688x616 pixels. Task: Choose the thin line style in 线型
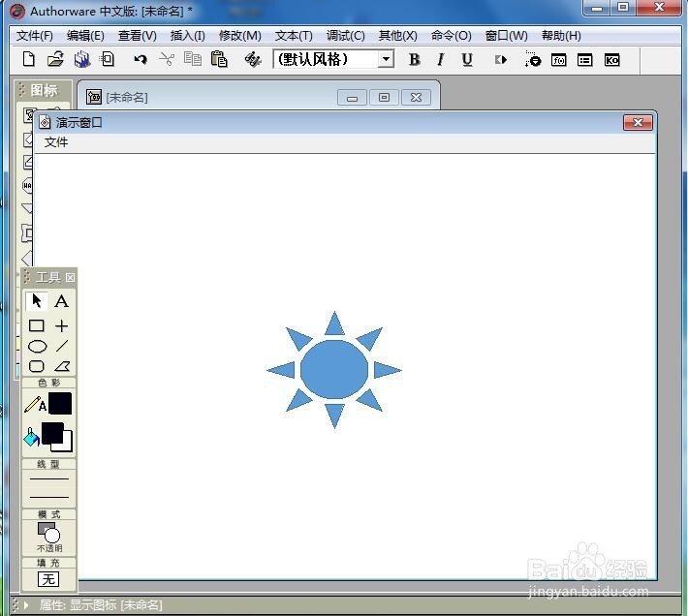[x=49, y=478]
